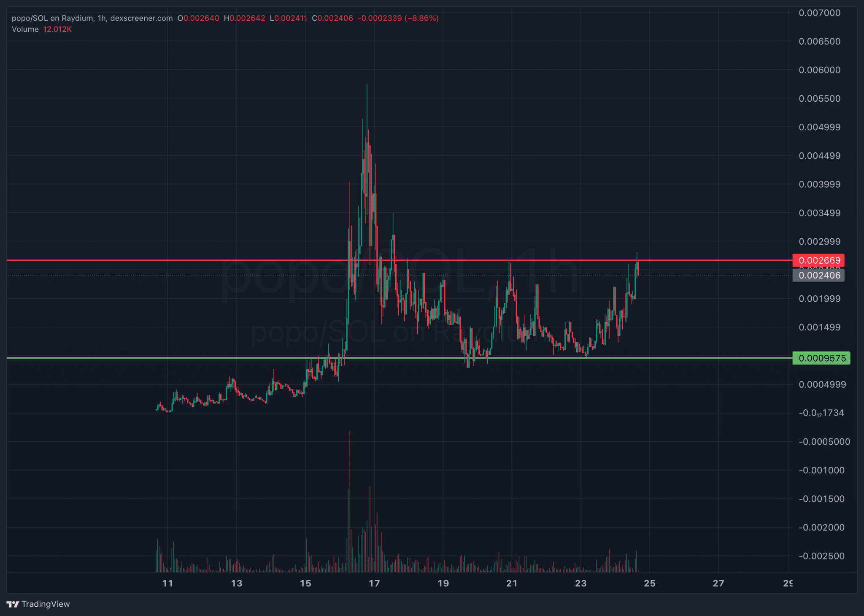Screen dimensions: 864x616
Task: Click date label 11 on time axis
Action: 167,584
